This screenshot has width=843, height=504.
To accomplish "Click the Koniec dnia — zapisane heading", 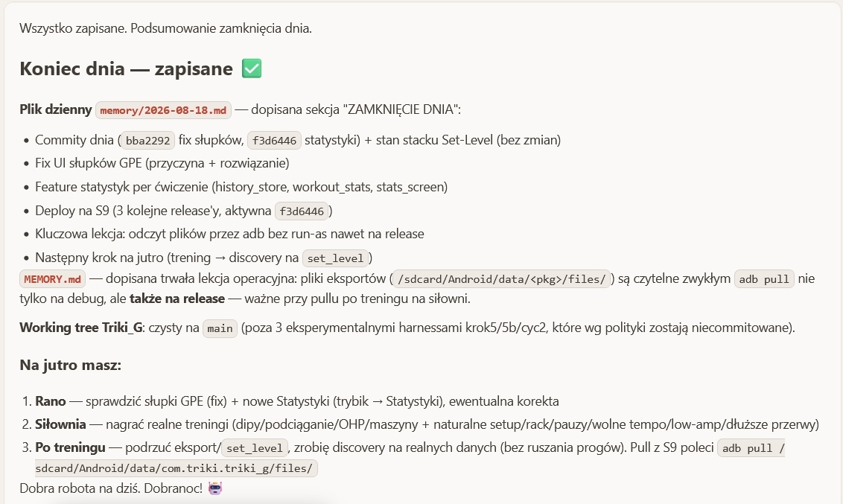I will (126, 68).
